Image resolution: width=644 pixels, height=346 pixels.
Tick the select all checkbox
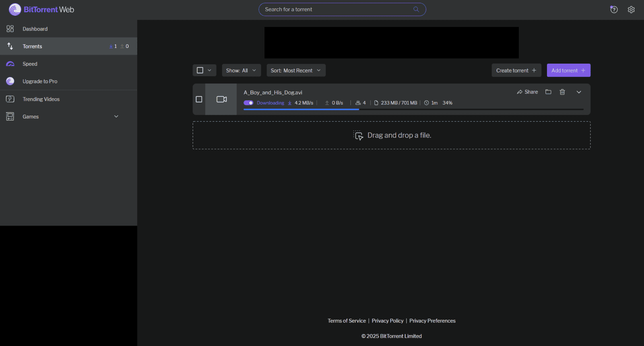200,70
